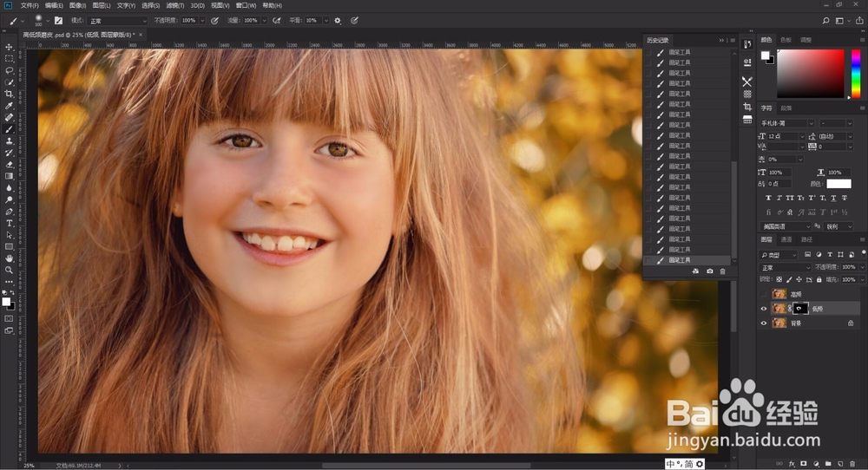Open the search icon in options bar
This screenshot has width=868, height=470.
825,21
